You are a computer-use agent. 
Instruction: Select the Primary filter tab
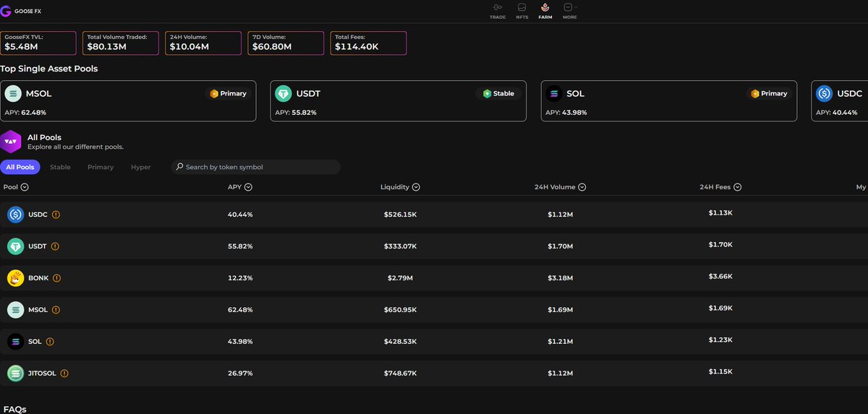[x=101, y=167]
